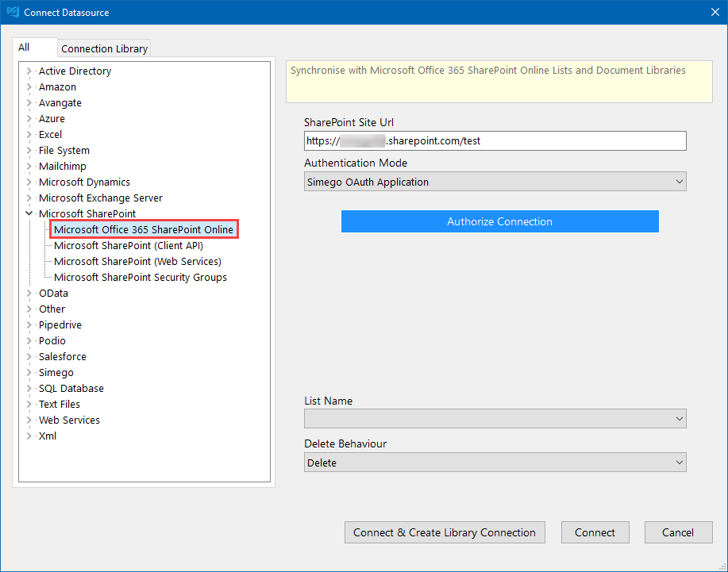Image resolution: width=728 pixels, height=572 pixels.
Task: Expand the Microsoft Dynamics node
Action: pyautogui.click(x=29, y=182)
